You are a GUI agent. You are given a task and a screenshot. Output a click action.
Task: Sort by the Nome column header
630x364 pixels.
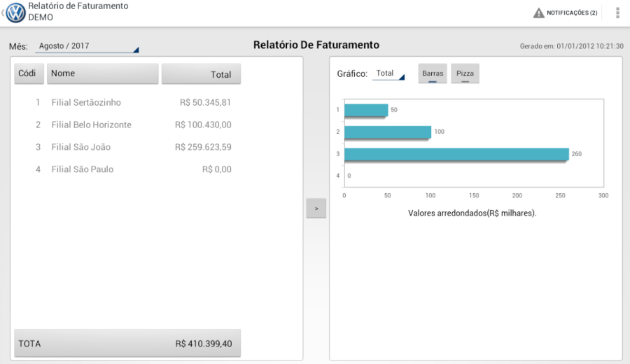tap(102, 73)
